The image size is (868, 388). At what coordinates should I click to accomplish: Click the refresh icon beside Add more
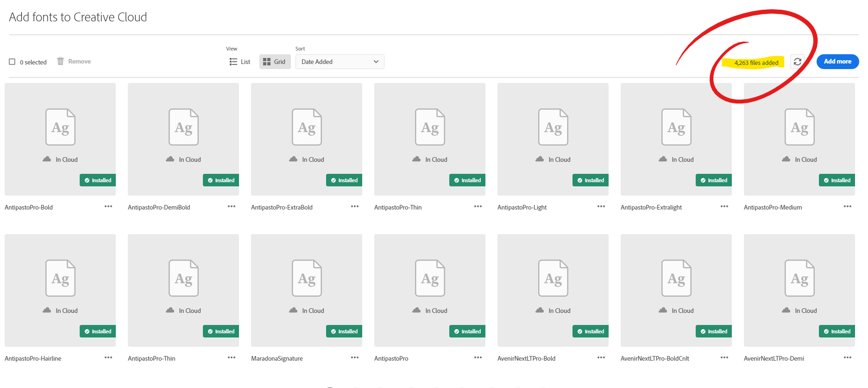pos(798,62)
